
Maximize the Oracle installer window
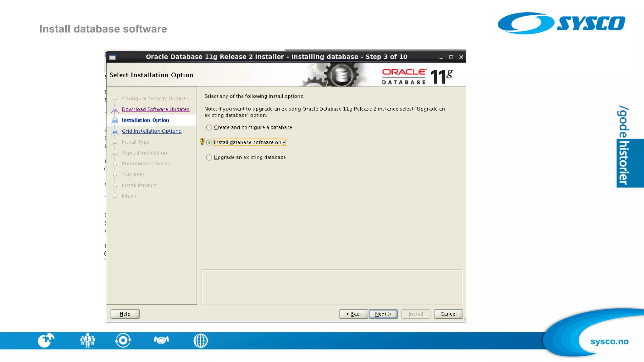click(451, 57)
